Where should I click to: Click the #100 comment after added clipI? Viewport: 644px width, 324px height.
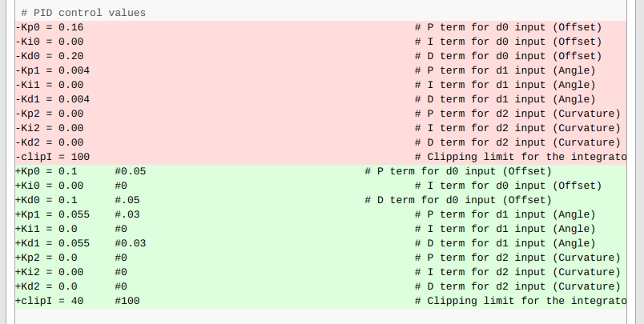click(x=127, y=301)
